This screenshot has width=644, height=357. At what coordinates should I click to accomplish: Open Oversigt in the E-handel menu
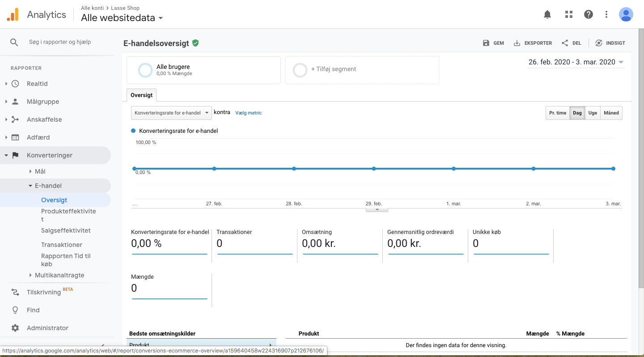[54, 200]
